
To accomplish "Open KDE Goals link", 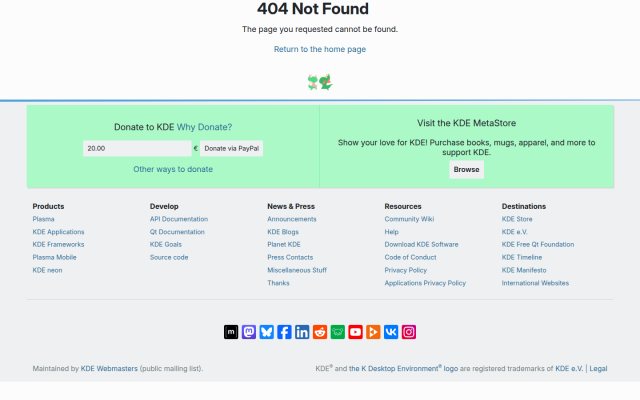I will 166,244.
